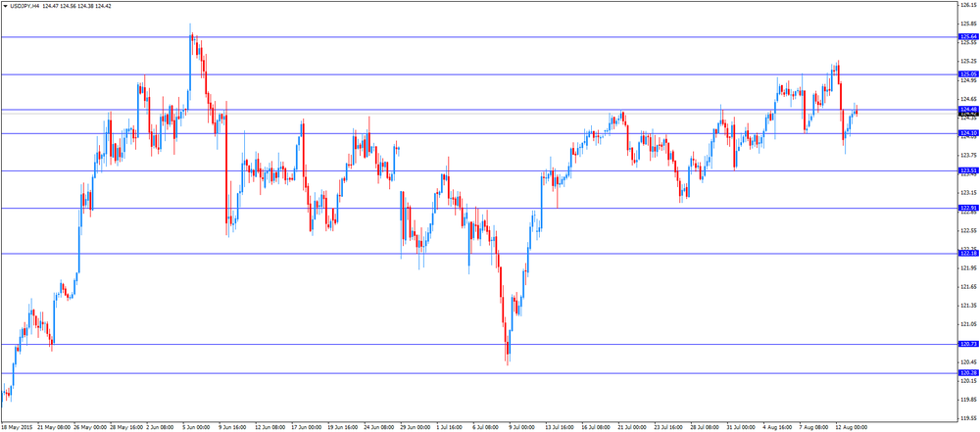Click the 13 Jul 16:00 time label
The width and height of the screenshot is (980, 432).
click(562, 427)
